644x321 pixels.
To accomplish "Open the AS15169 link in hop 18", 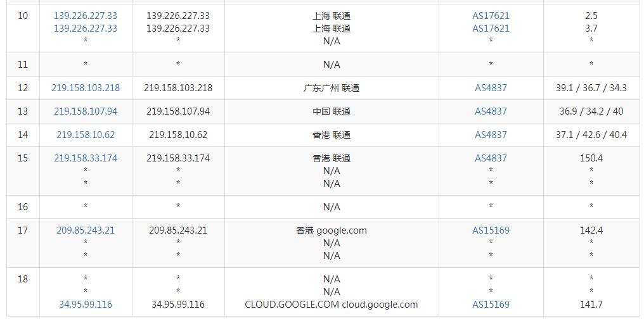I will pyautogui.click(x=491, y=305).
